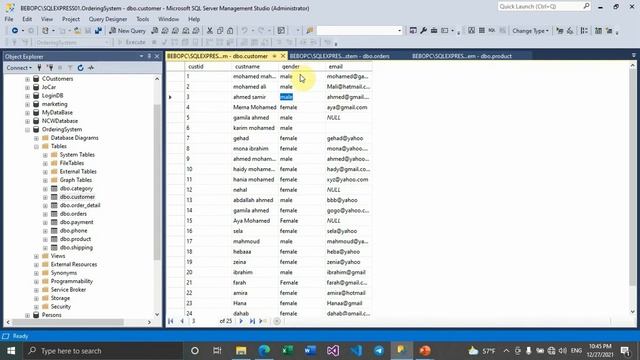Open Microsoft Excel from the taskbar
This screenshot has height=360, width=640.
coord(287,351)
